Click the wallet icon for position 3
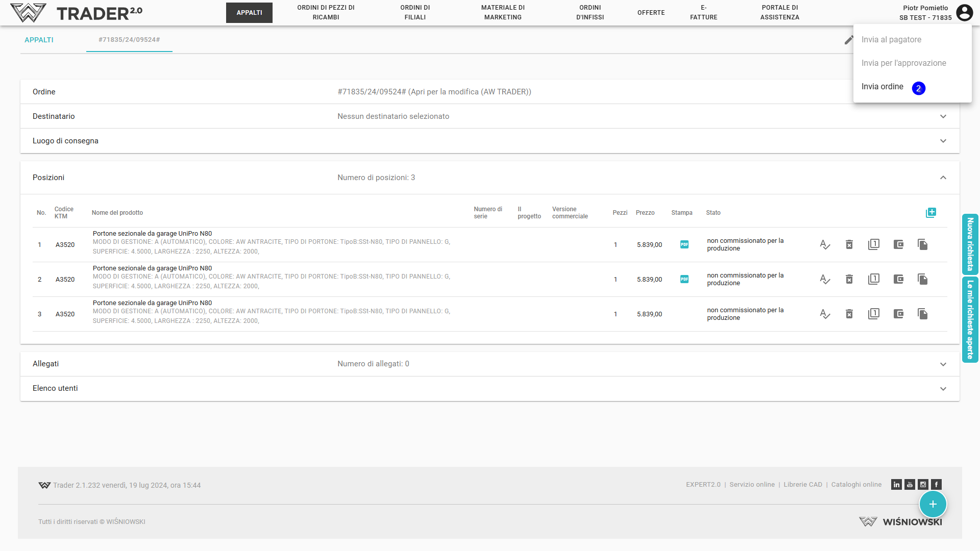This screenshot has width=980, height=551. point(898,314)
